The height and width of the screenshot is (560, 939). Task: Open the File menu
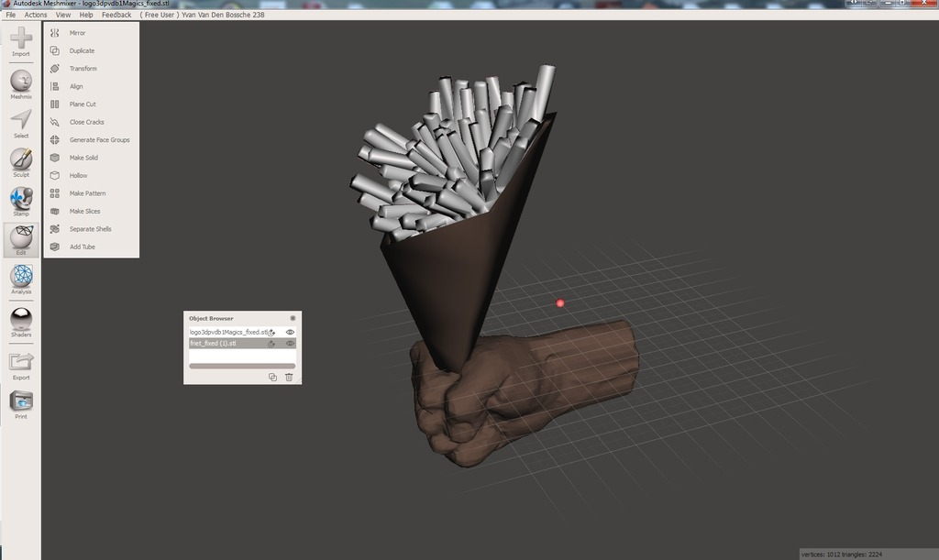click(11, 15)
